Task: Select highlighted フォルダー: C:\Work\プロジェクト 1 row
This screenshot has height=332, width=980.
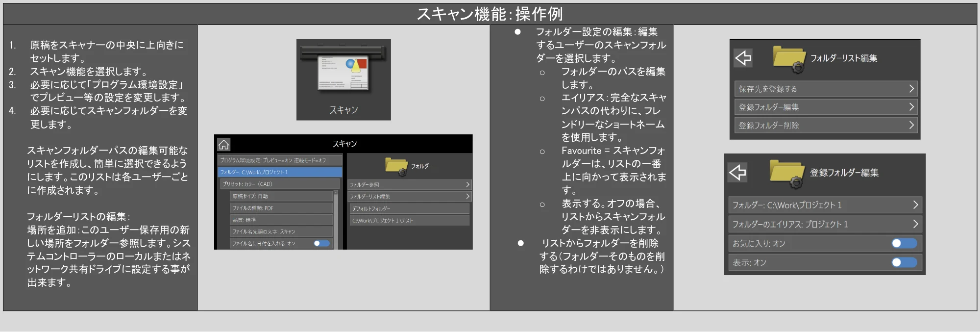Action: pyautogui.click(x=279, y=172)
